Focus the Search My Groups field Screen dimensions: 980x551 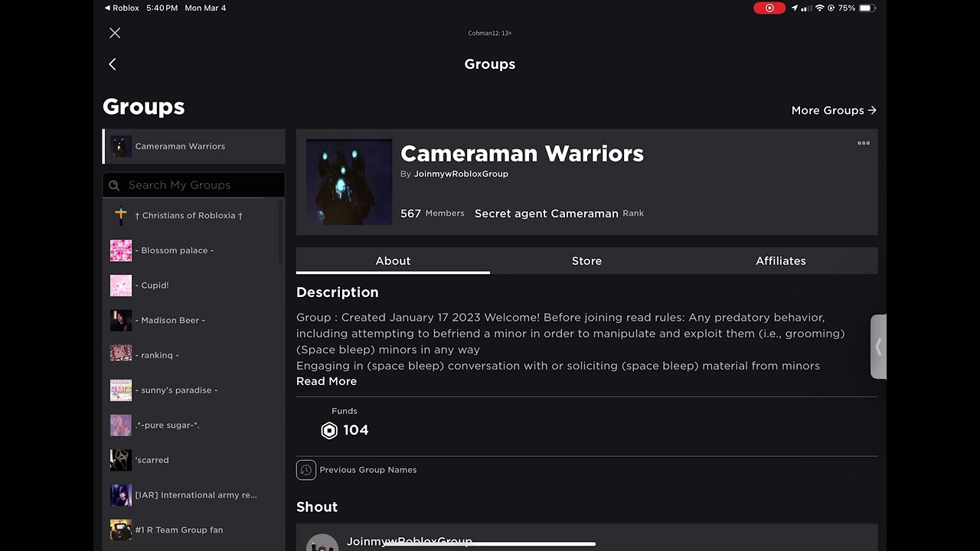tap(194, 185)
